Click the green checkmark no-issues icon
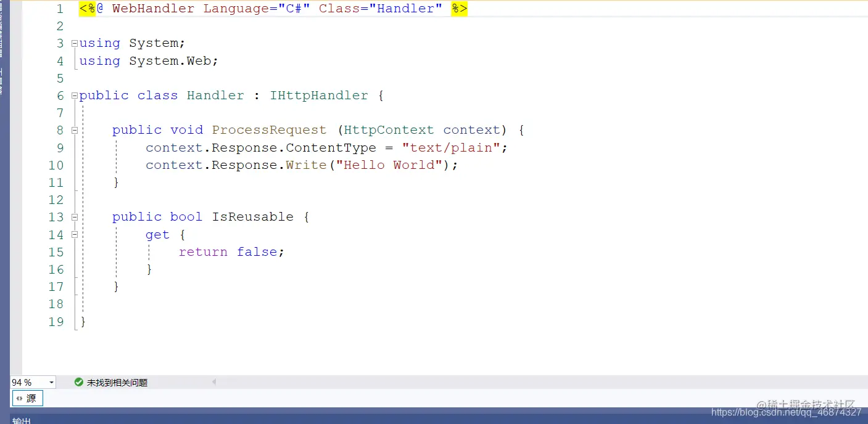Viewport: 868px width, 424px height. [78, 382]
